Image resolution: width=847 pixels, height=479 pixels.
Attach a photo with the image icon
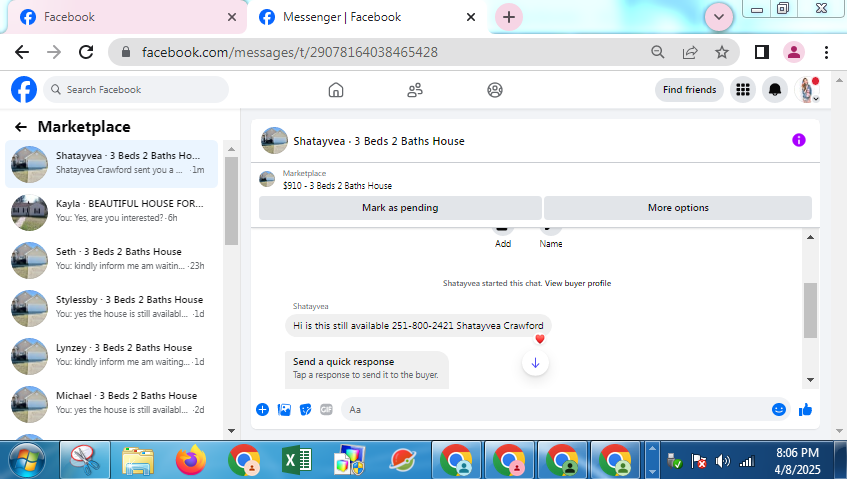(284, 409)
